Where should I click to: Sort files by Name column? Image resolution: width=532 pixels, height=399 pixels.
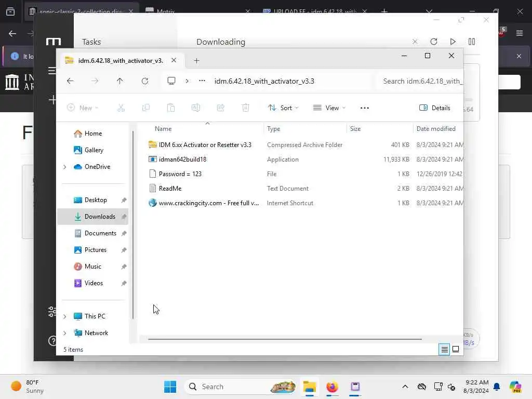tap(163, 129)
